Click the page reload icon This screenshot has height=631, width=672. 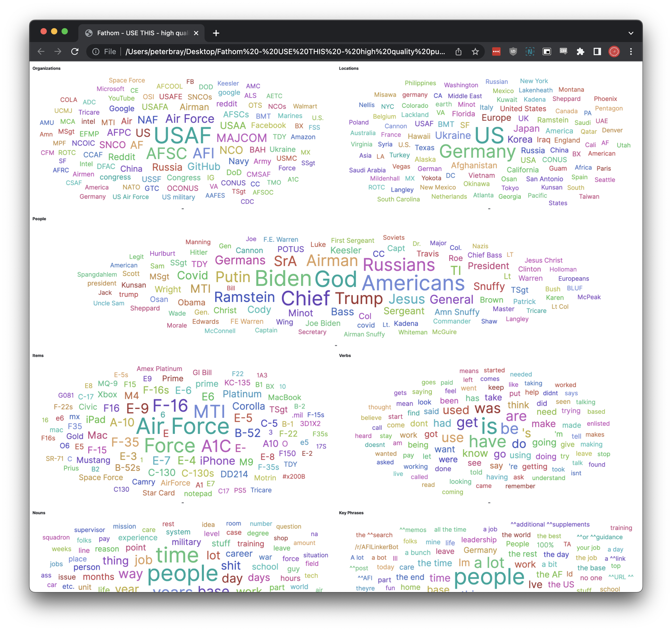(75, 52)
